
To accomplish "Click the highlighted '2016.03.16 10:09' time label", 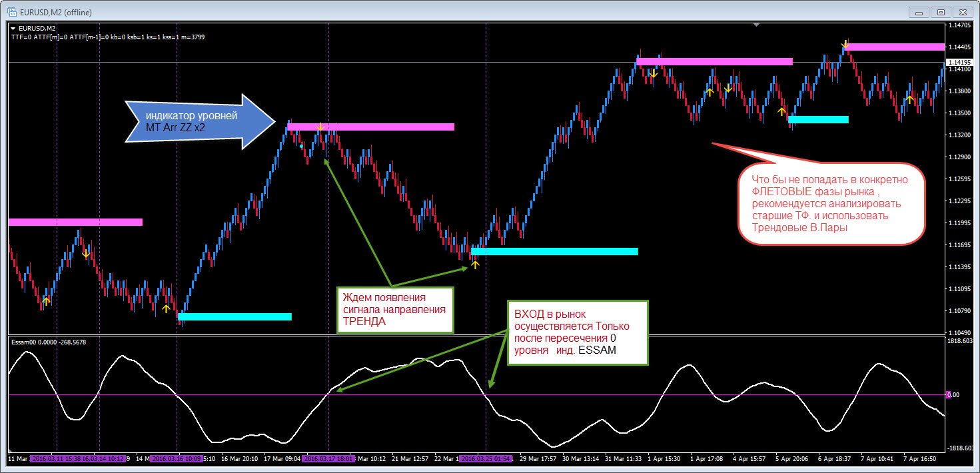I will [x=177, y=459].
